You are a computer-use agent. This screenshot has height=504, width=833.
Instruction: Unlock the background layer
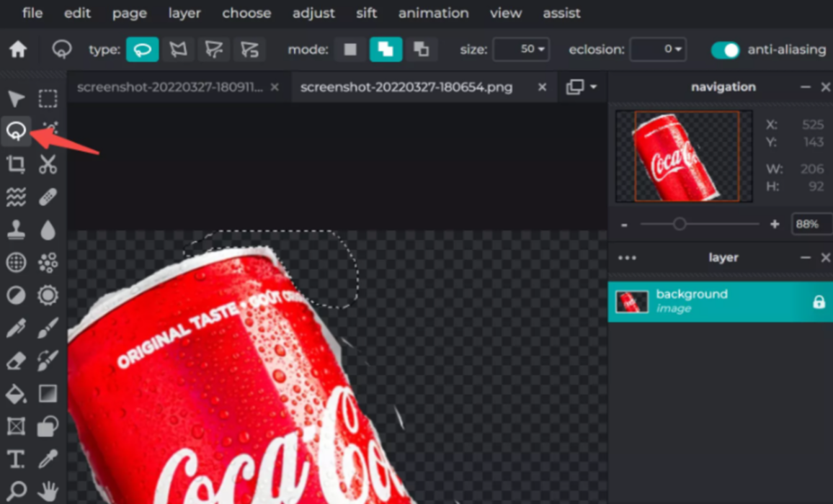click(x=819, y=302)
